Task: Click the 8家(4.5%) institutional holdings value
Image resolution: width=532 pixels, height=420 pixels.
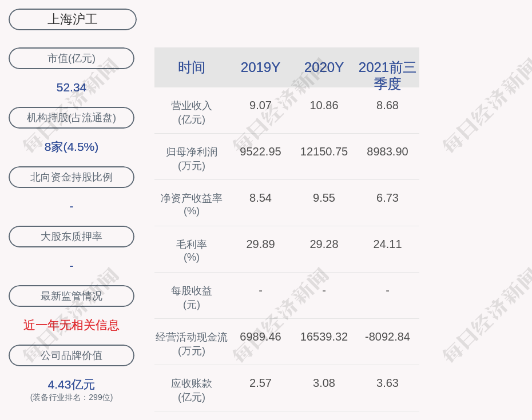Action: coord(72,147)
